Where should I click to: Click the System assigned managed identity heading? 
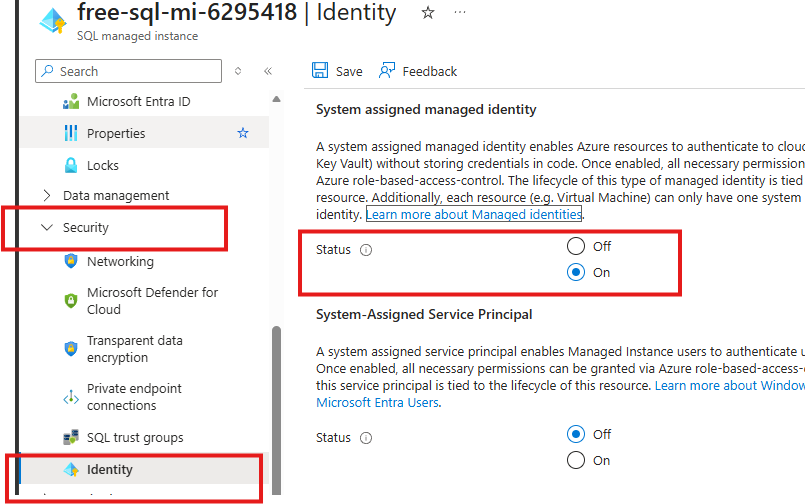pyautogui.click(x=426, y=109)
